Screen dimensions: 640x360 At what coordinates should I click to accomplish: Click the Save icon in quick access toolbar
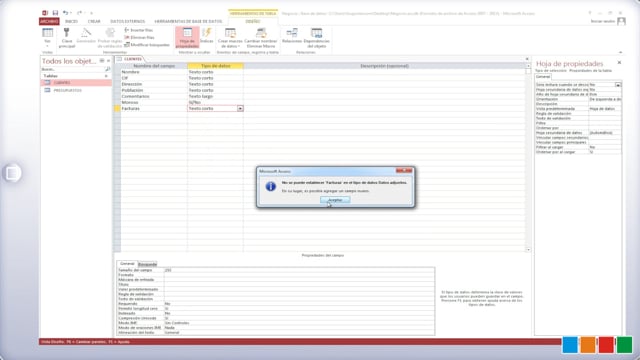(x=55, y=13)
